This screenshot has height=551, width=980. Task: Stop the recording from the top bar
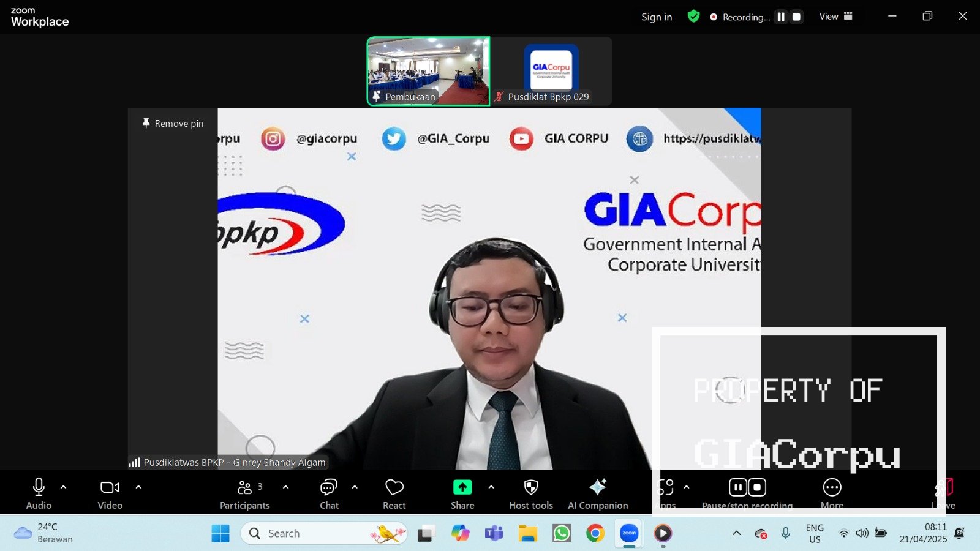796,17
